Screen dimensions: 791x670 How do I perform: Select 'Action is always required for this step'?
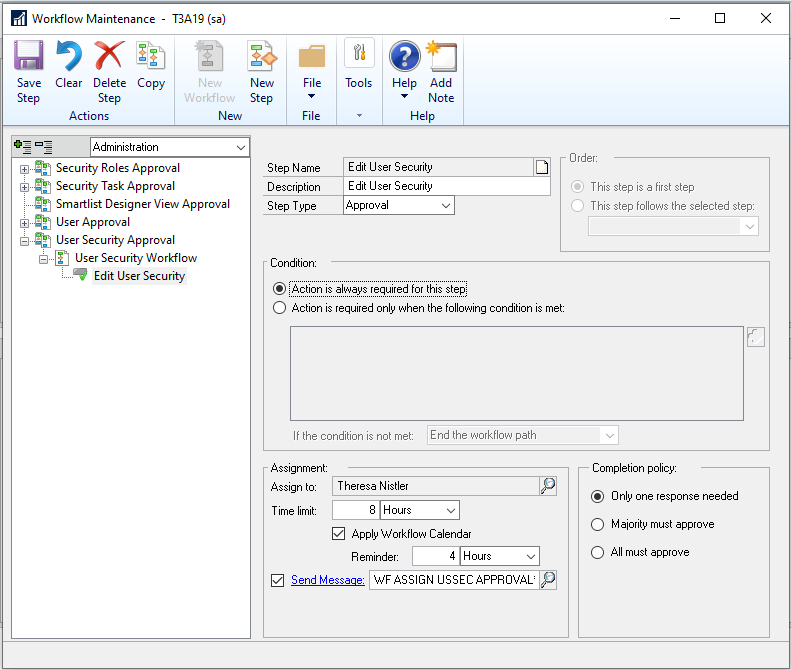pyautogui.click(x=279, y=289)
